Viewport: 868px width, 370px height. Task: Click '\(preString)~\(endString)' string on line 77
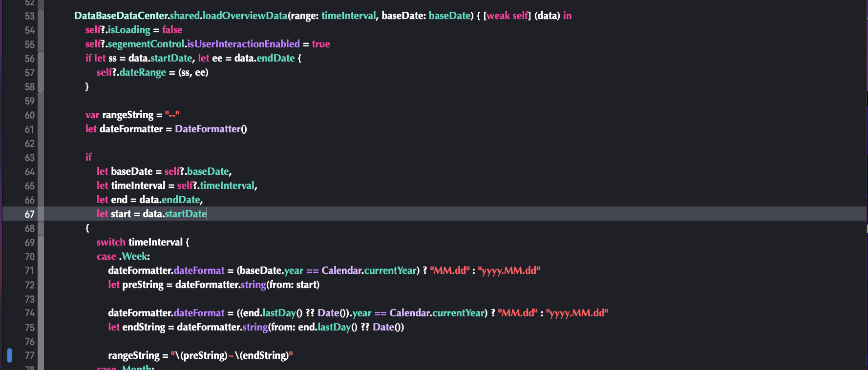pyautogui.click(x=232, y=355)
